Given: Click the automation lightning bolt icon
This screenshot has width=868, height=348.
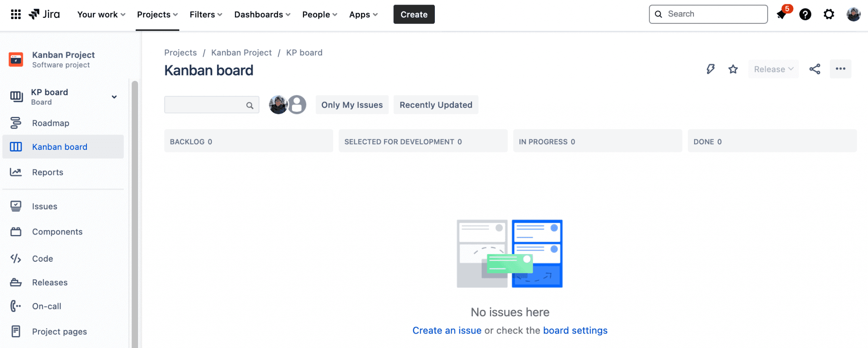Looking at the screenshot, I should tap(710, 69).
